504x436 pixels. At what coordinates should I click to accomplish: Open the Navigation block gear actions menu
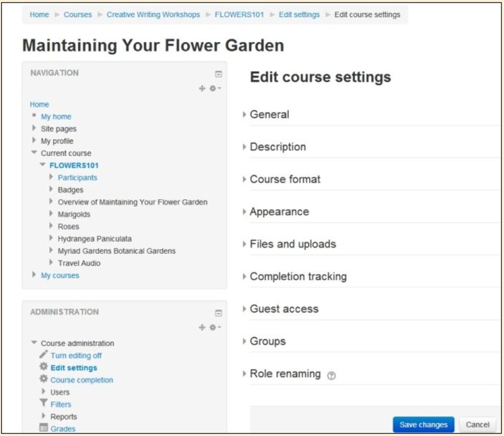click(x=215, y=88)
